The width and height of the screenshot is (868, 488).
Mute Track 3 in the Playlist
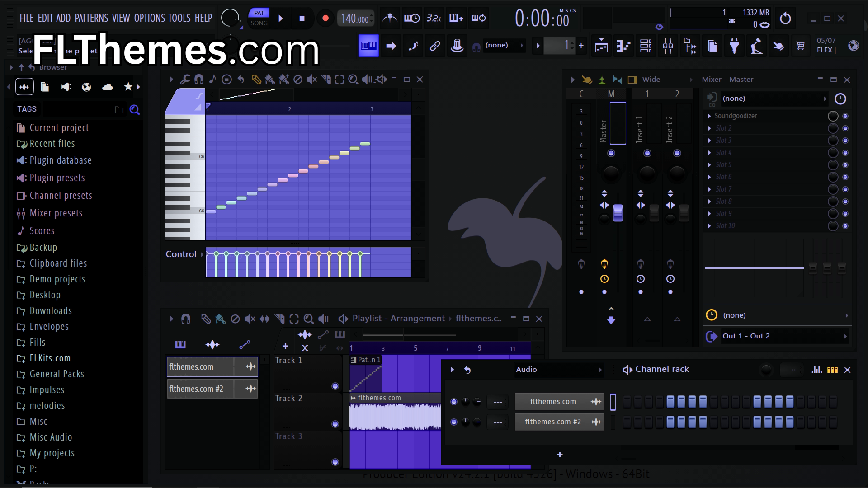tap(335, 462)
